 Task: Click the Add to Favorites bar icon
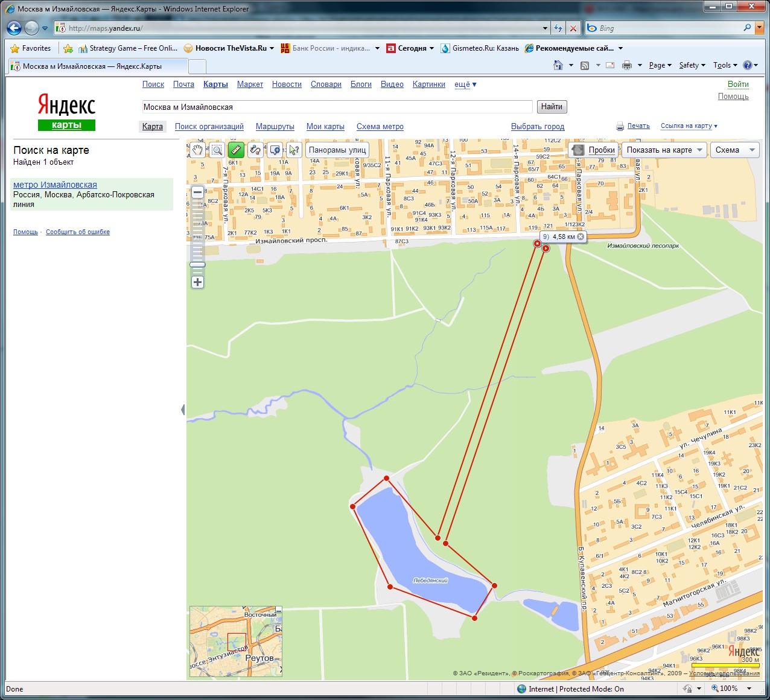coord(68,48)
